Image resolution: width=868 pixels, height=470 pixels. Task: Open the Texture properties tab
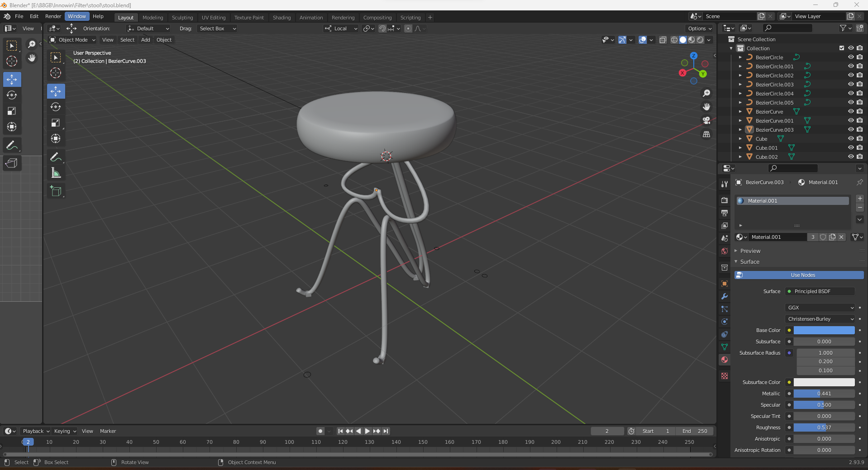point(725,376)
